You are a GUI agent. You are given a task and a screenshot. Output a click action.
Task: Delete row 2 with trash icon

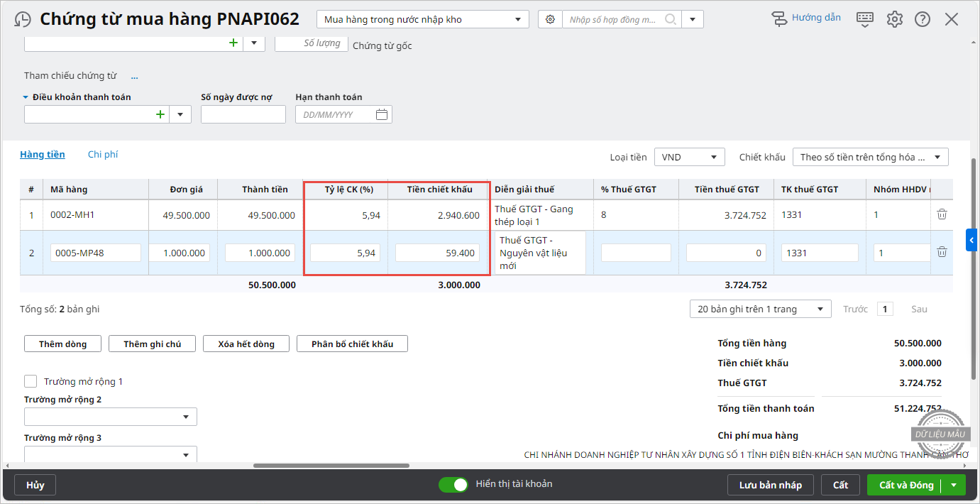(x=942, y=252)
